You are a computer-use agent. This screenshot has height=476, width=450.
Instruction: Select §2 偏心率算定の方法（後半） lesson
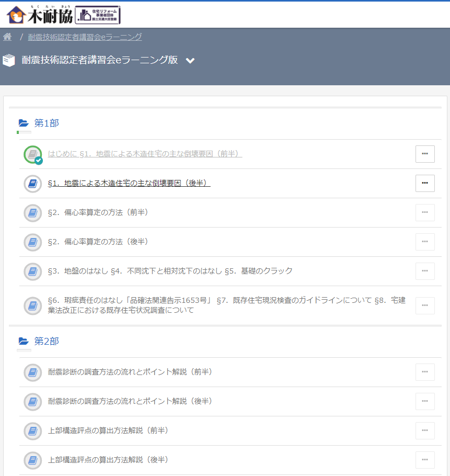pyautogui.click(x=98, y=242)
